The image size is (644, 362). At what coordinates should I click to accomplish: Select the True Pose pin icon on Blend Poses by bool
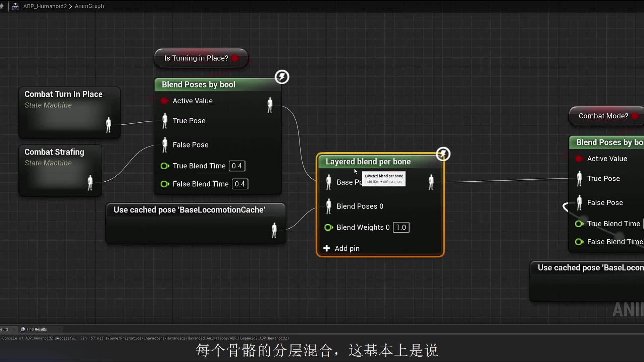pos(164,121)
